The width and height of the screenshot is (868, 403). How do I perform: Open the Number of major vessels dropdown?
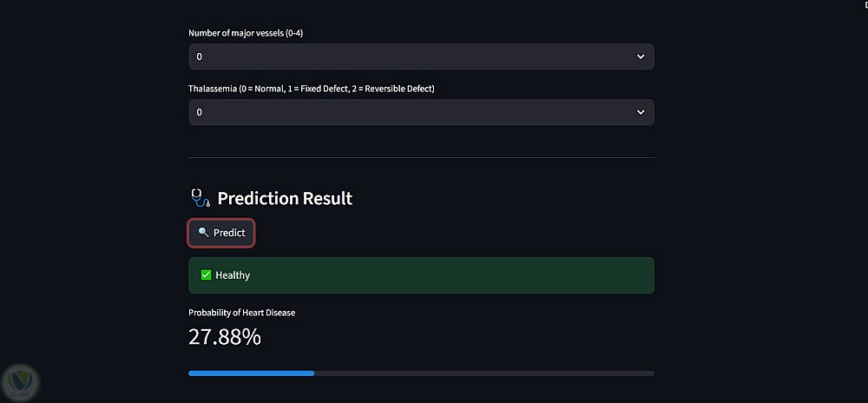(421, 56)
